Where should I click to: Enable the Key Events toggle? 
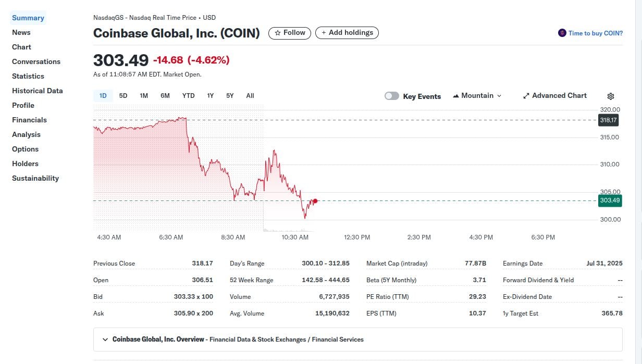[x=391, y=96]
